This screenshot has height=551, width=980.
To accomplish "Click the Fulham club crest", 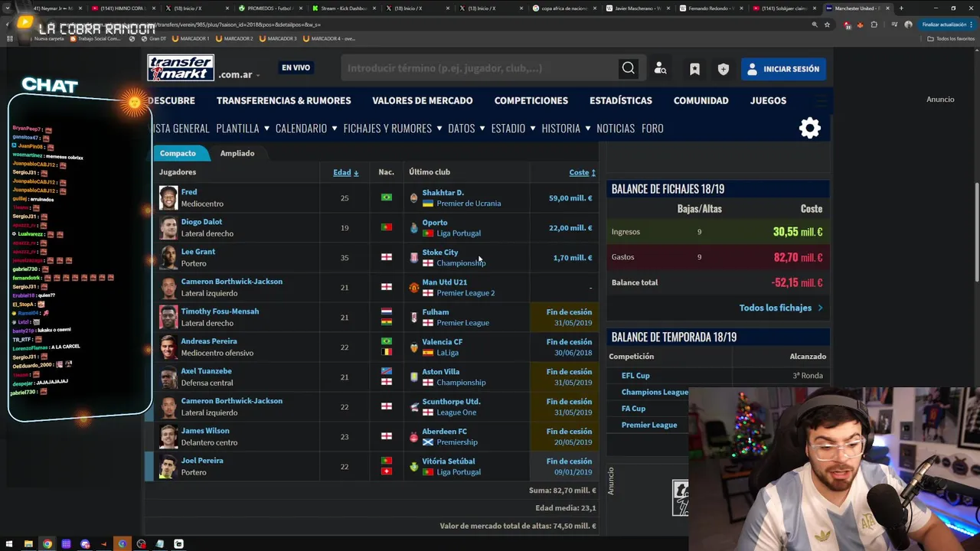I will (413, 317).
